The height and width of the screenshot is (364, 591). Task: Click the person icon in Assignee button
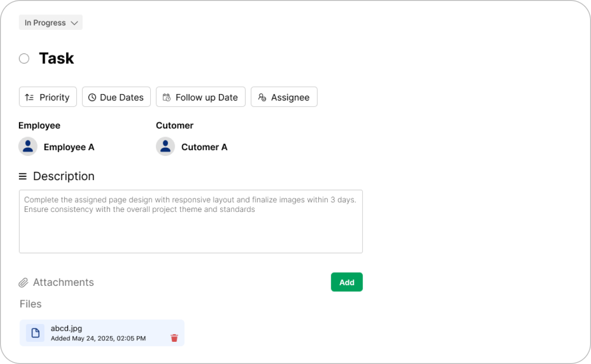[x=262, y=98]
